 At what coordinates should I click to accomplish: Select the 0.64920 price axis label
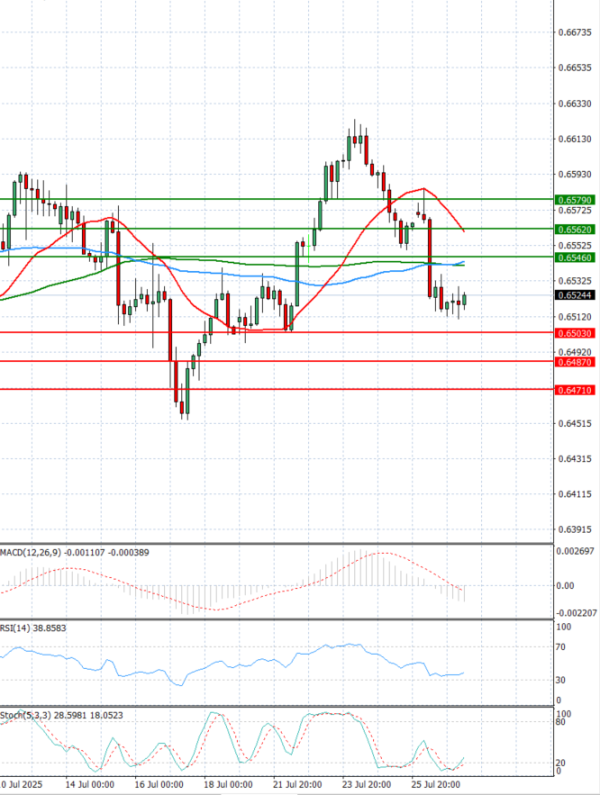[575, 352]
